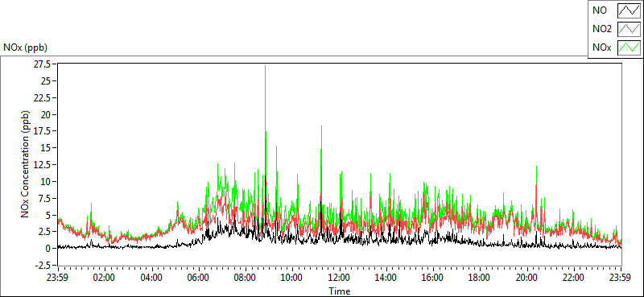Image resolution: width=644 pixels, height=297 pixels.
Task: Click the NOx green line legend icon
Action: point(630,47)
